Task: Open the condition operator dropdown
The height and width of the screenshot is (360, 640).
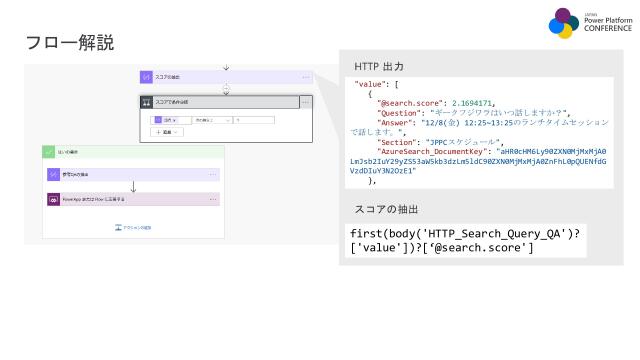Action: pyautogui.click(x=212, y=120)
